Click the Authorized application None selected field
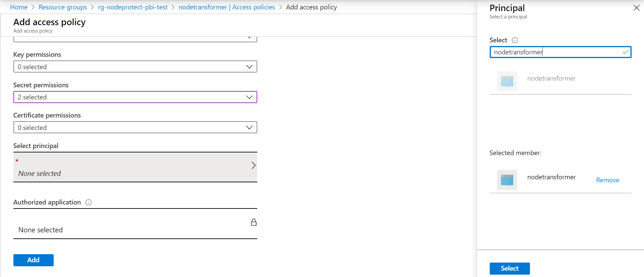 [x=135, y=224]
